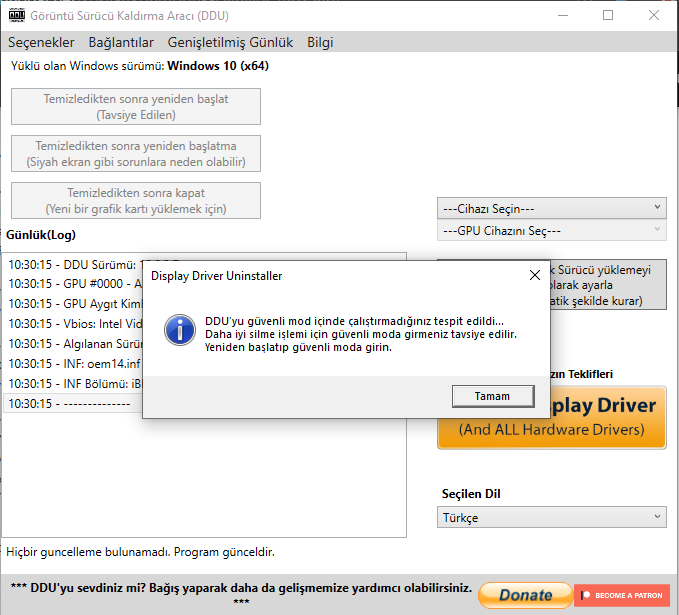Viewport: 679px width, 615px height.
Task: Open the Genişletilmiş Günlük menu
Action: [230, 42]
